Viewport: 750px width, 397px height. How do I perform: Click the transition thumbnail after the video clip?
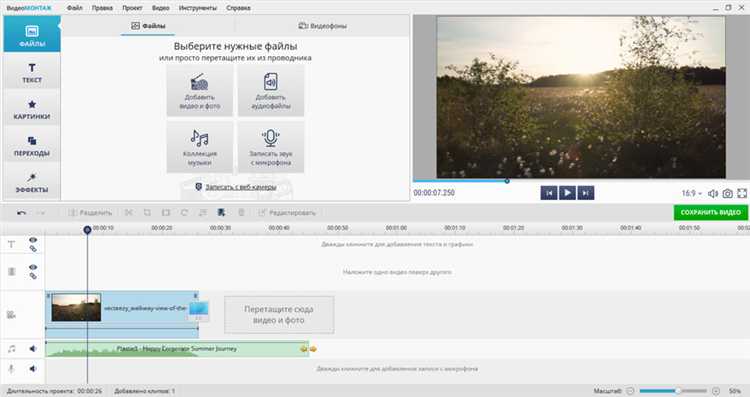coord(199,310)
